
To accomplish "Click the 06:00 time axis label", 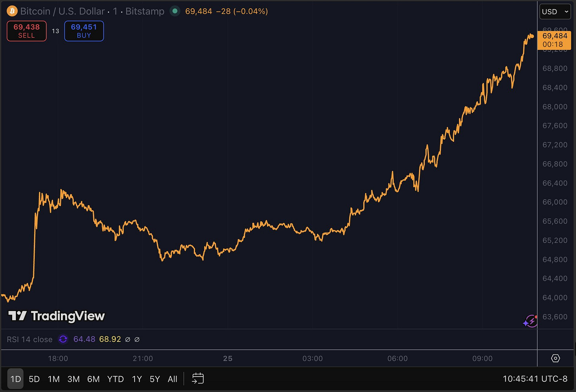I will 398,358.
